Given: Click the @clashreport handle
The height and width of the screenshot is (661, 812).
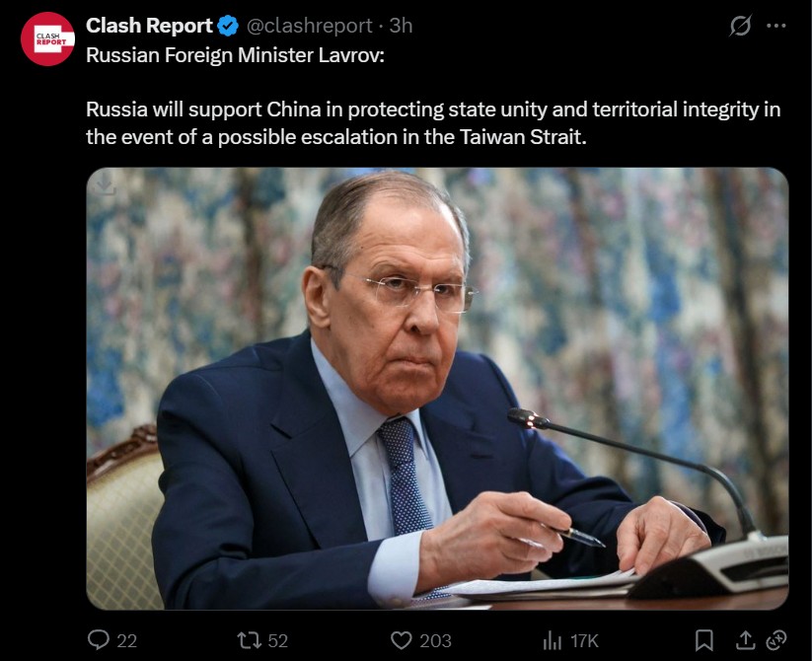Looking at the screenshot, I should (x=309, y=26).
